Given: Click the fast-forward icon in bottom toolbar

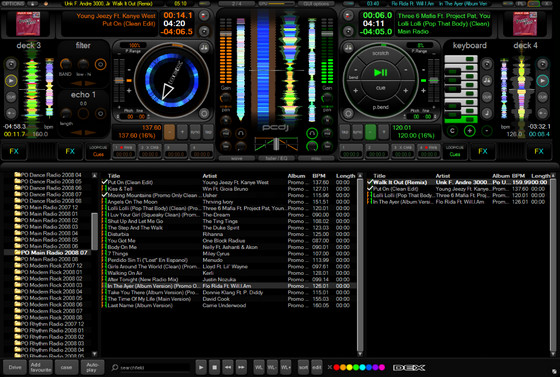Looking at the screenshot, I should point(241,367).
